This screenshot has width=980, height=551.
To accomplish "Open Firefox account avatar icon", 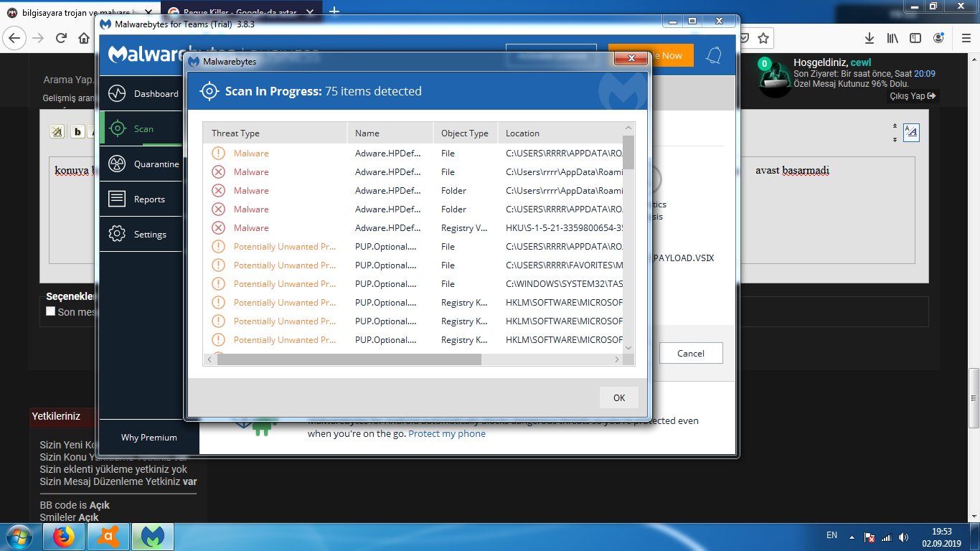I will 938,38.
